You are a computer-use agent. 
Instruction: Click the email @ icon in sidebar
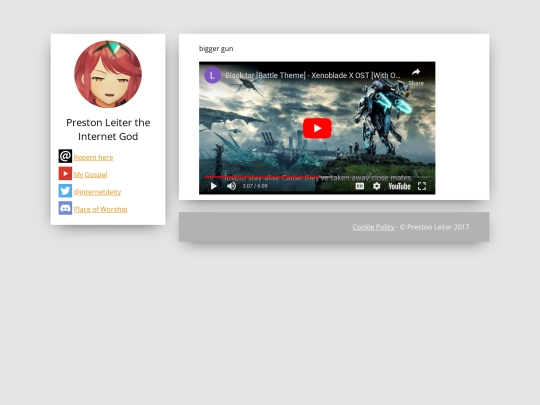65,156
